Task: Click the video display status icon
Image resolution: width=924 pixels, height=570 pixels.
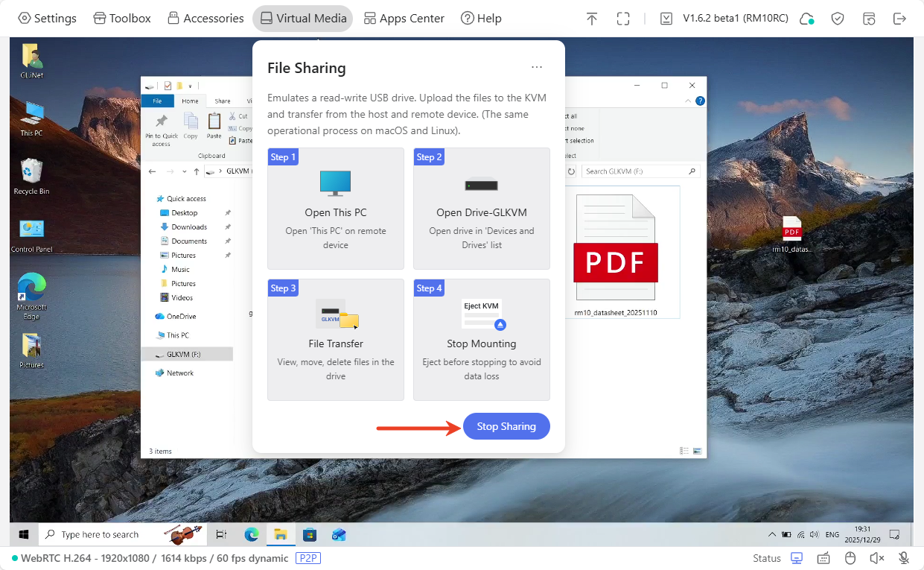Action: [797, 558]
